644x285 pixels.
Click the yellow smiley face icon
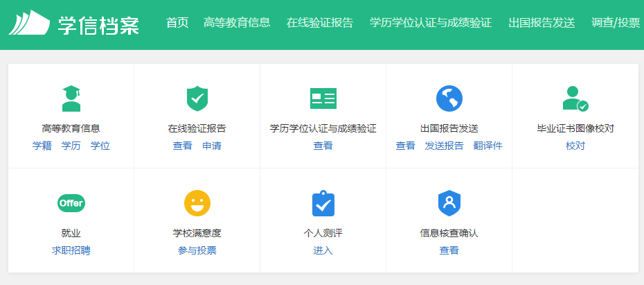tap(197, 203)
